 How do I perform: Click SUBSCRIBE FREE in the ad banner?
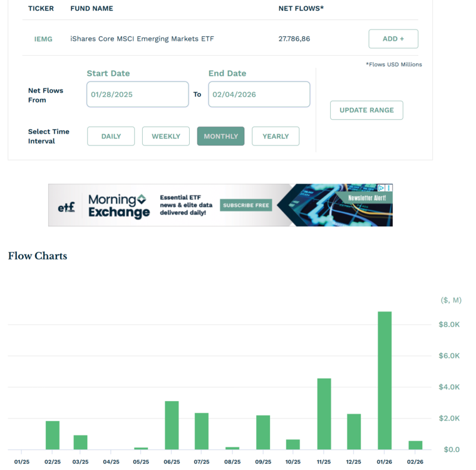point(246,206)
